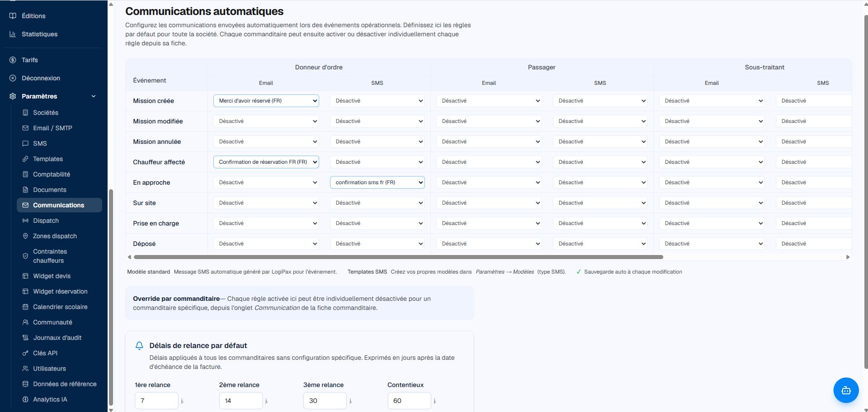The height and width of the screenshot is (412, 868).
Task: Click the Tarifs coin icon
Action: coord(13,60)
